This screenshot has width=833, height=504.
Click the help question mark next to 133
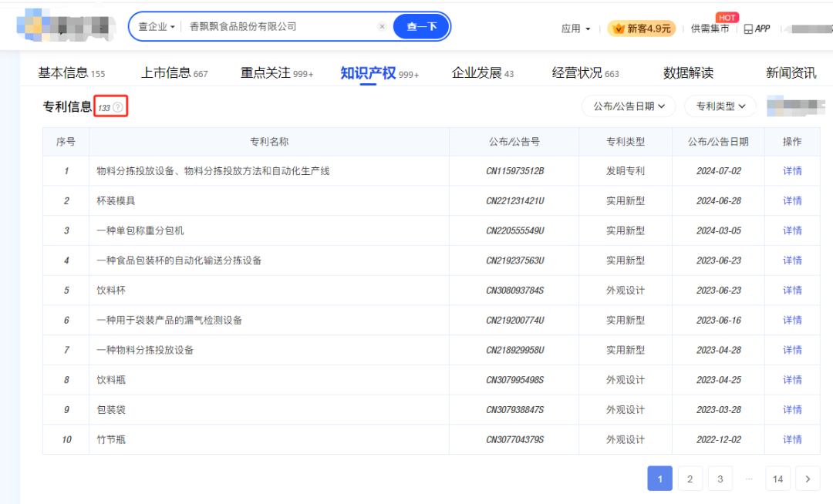pyautogui.click(x=118, y=107)
